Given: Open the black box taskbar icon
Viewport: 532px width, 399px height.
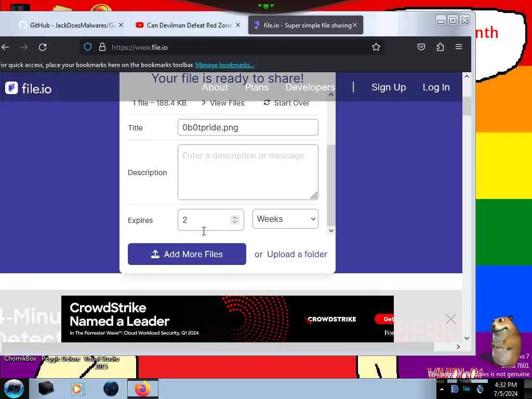Looking at the screenshot, I should click(x=46, y=389).
